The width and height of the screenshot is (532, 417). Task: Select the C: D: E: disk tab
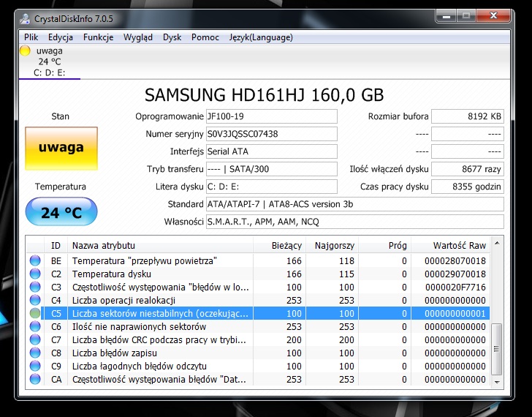pos(50,61)
